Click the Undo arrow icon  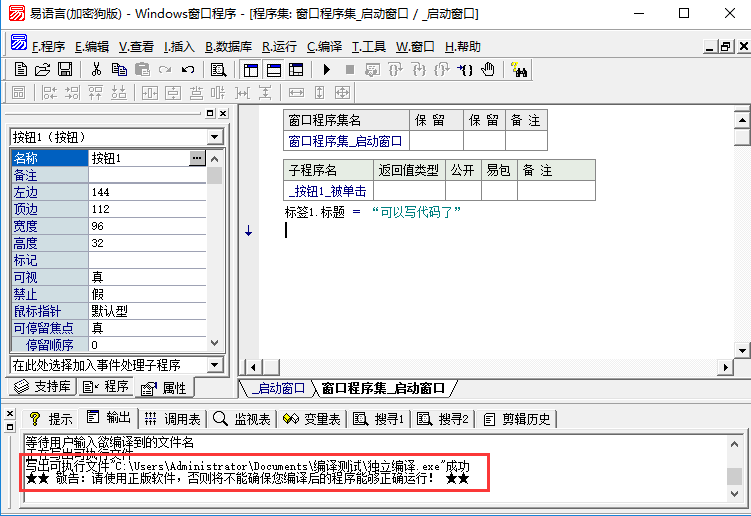(188, 69)
